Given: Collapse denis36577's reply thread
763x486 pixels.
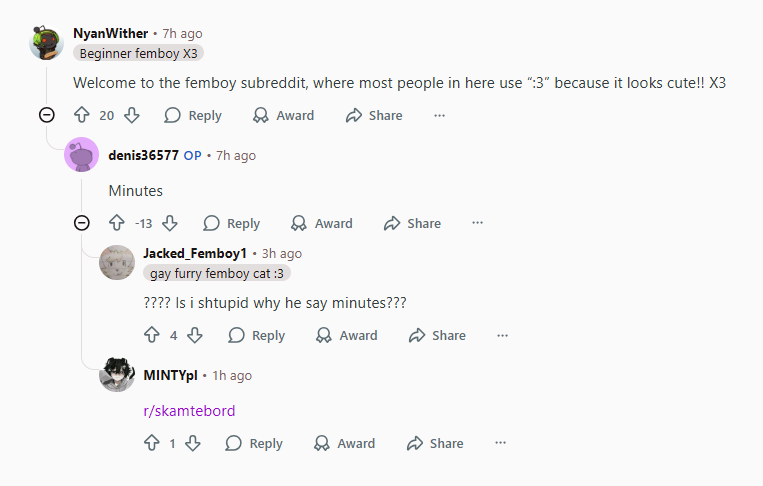Looking at the screenshot, I should 82,223.
